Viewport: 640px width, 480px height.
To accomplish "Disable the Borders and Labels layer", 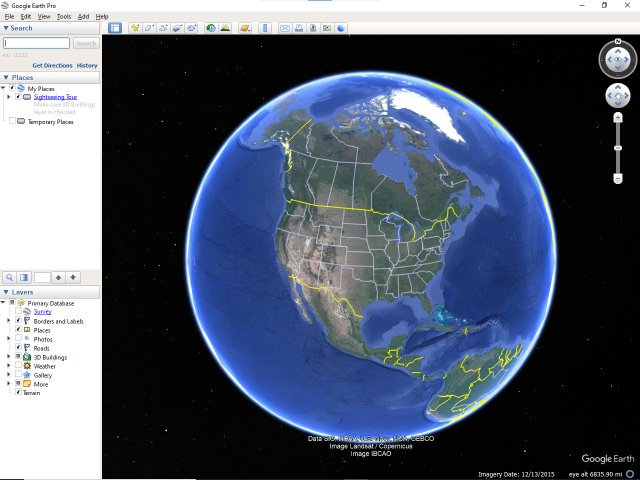I will 18,321.
